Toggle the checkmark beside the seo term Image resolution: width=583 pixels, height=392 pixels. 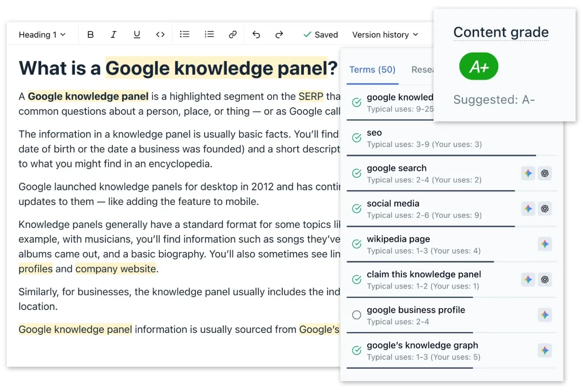tap(356, 138)
